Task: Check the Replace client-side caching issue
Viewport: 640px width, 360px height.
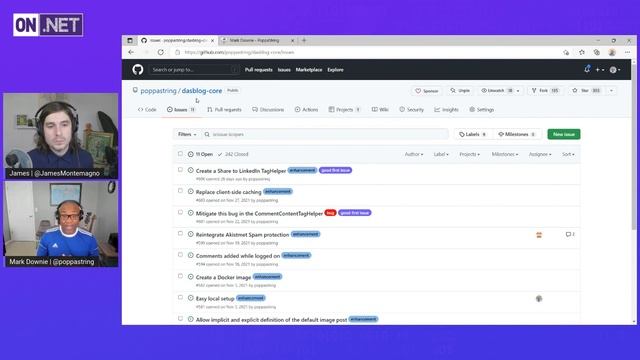Action: pos(180,191)
